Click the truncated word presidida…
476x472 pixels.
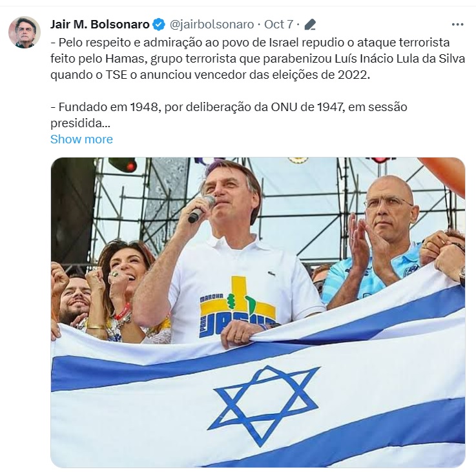click(x=81, y=123)
